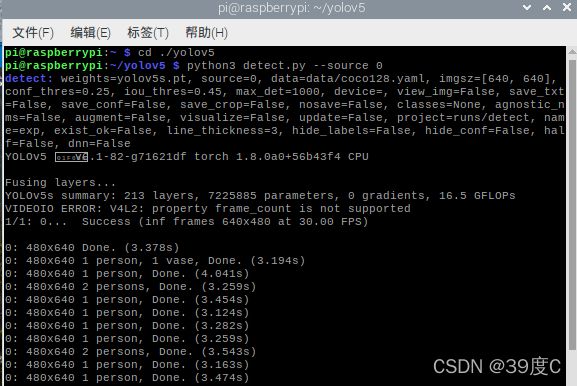Maximize the terminal window

[547, 7]
